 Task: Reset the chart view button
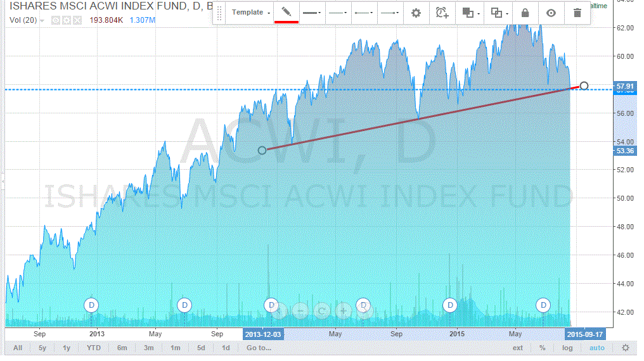point(321,311)
